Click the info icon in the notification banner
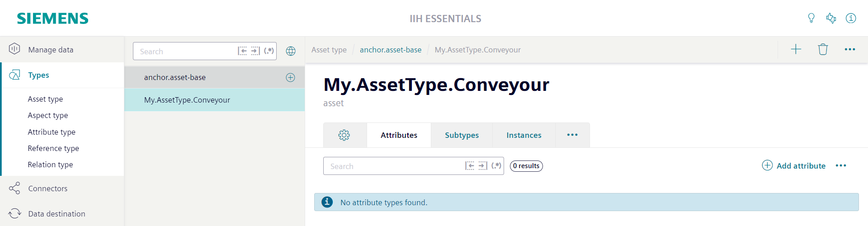 tap(327, 202)
